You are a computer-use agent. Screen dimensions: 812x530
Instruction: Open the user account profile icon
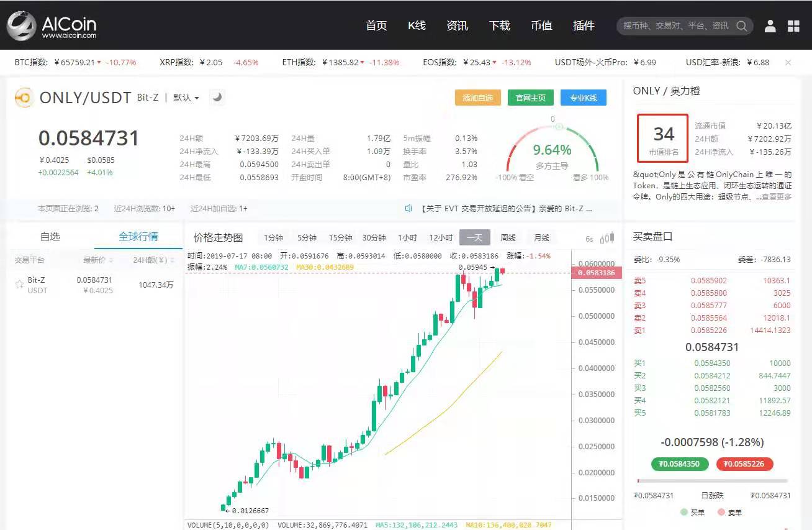(770, 26)
